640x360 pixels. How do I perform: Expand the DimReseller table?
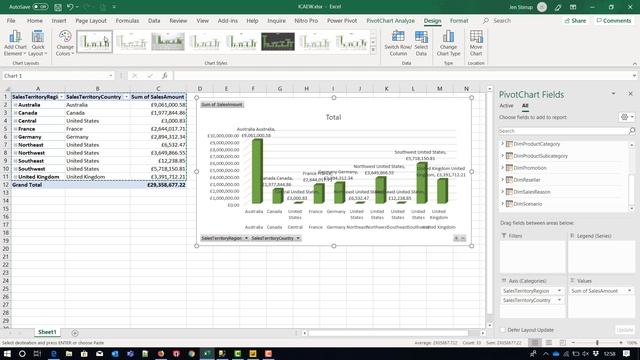coord(503,180)
